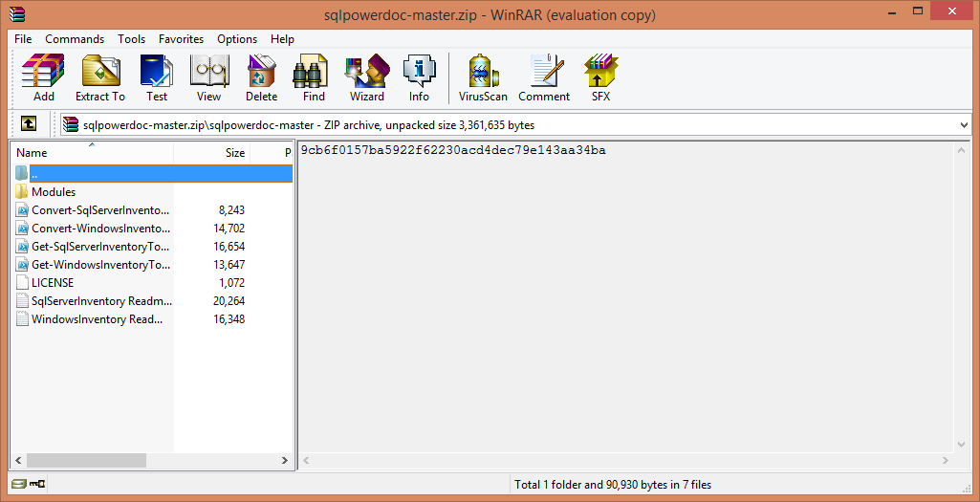Open the File menu
This screenshot has height=502, width=980.
[23, 39]
